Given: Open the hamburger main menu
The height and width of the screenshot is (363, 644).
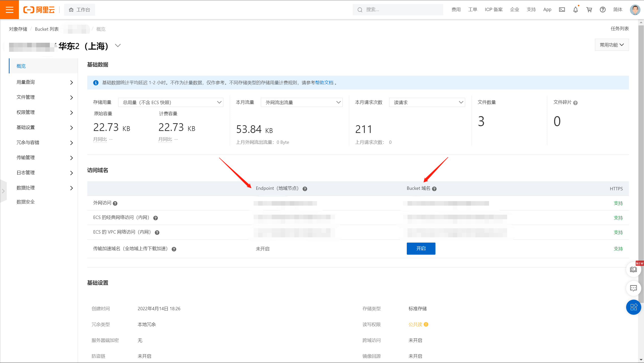Looking at the screenshot, I should [9, 10].
